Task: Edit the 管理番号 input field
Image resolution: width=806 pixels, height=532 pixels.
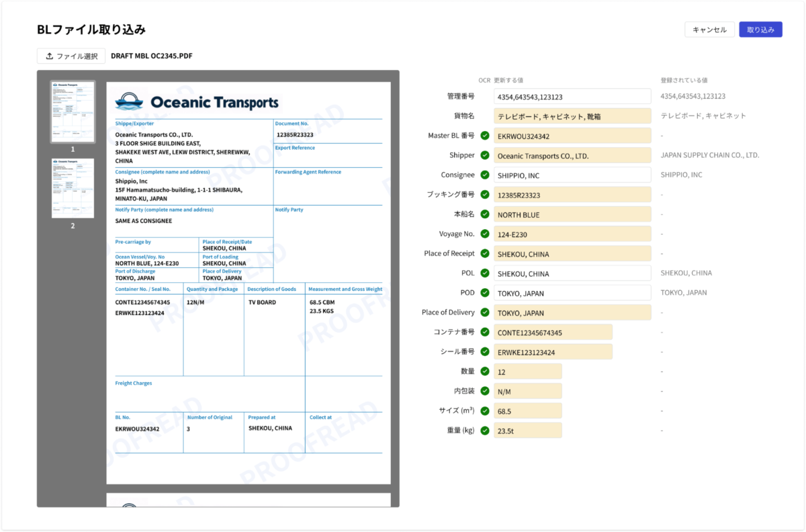Action: tap(572, 97)
